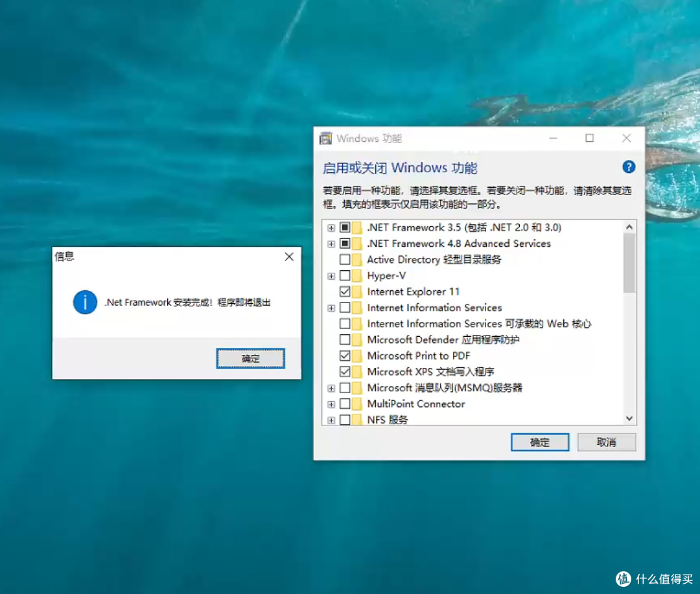Viewport: 700px width, 594px height.
Task: Toggle the .NET Framework 3.5 checkbox
Action: click(345, 227)
